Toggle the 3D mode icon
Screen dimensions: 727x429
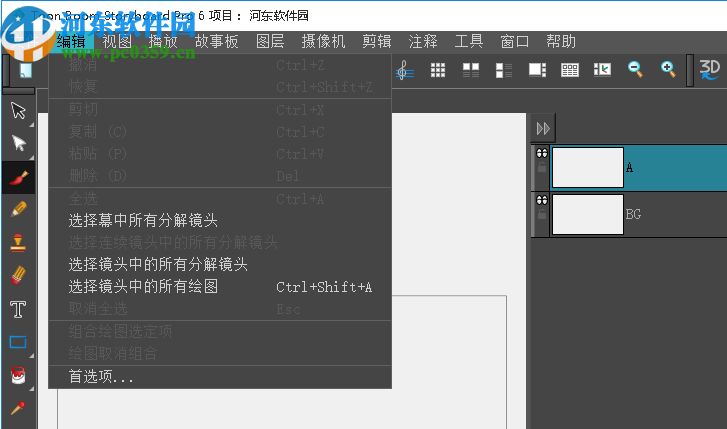coord(709,70)
